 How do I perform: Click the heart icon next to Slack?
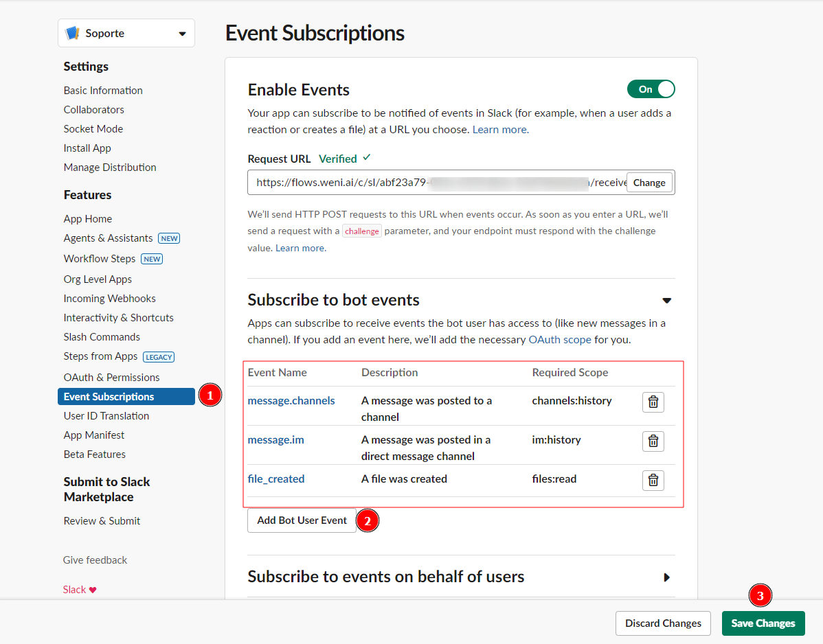coord(93,590)
